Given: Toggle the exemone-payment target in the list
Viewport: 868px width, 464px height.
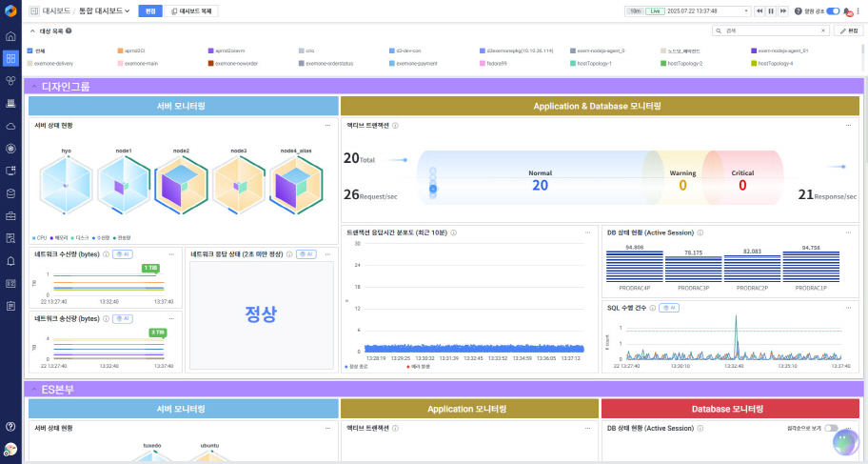Looking at the screenshot, I should click(x=413, y=63).
